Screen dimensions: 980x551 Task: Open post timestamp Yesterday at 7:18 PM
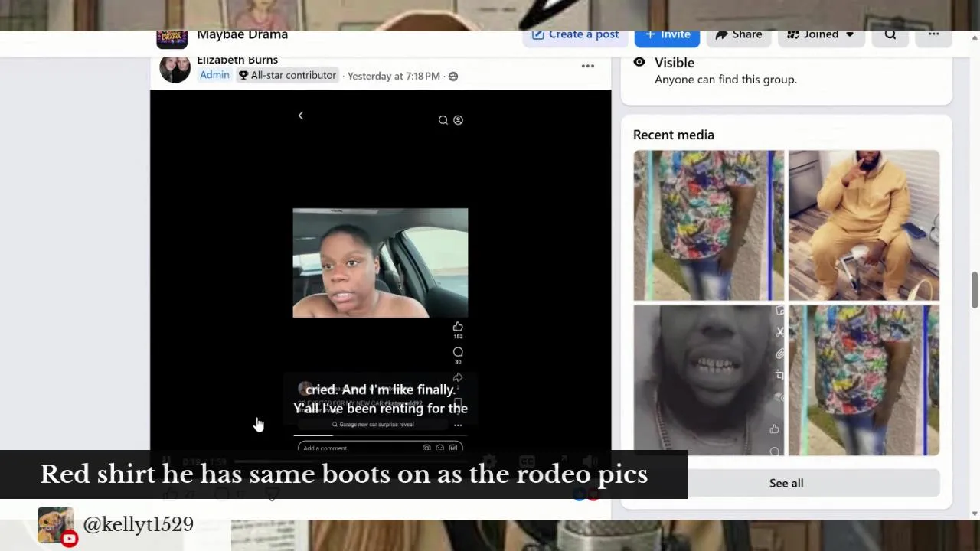[394, 76]
